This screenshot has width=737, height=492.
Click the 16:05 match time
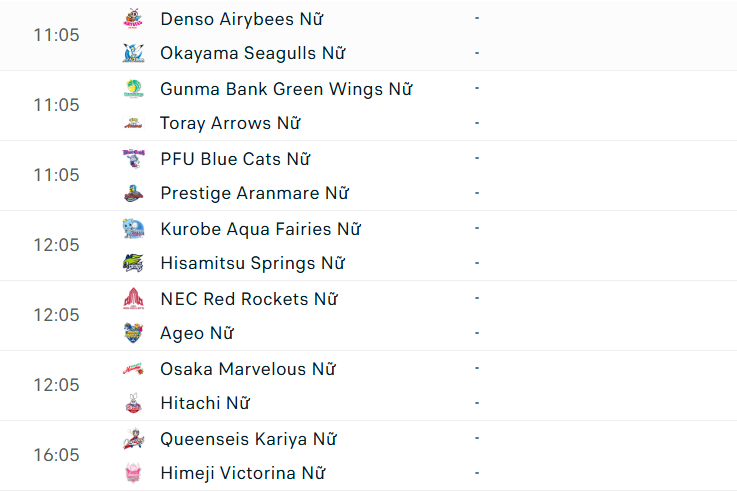click(x=56, y=455)
